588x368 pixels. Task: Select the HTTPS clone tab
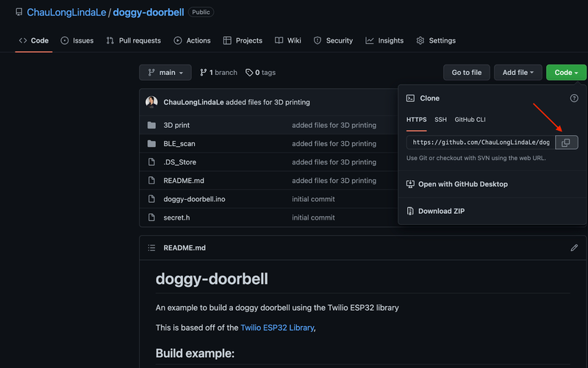(416, 120)
